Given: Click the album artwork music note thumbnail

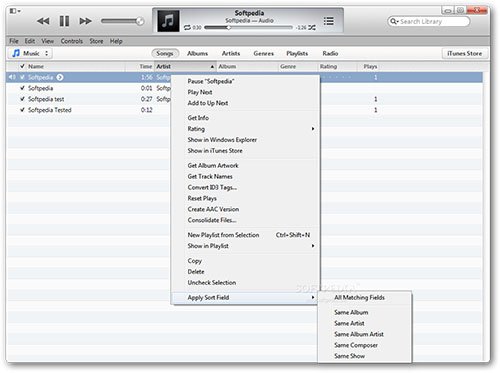Looking at the screenshot, I should click(x=168, y=21).
